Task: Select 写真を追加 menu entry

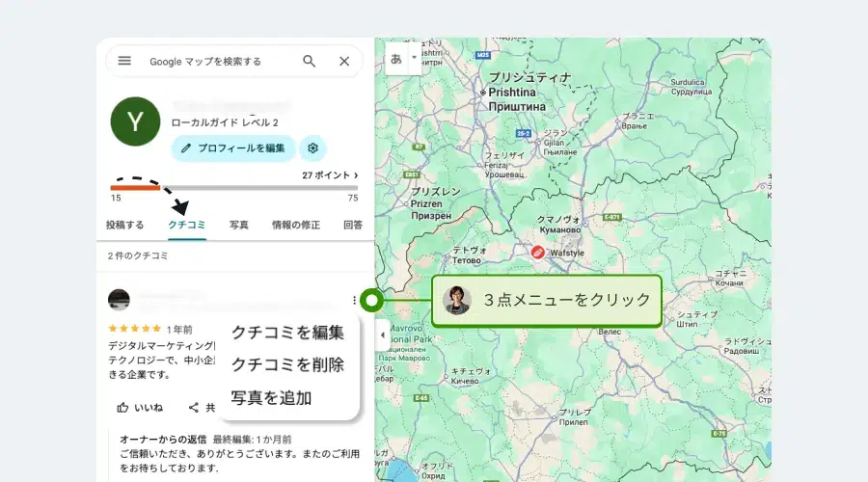Action: click(x=271, y=397)
